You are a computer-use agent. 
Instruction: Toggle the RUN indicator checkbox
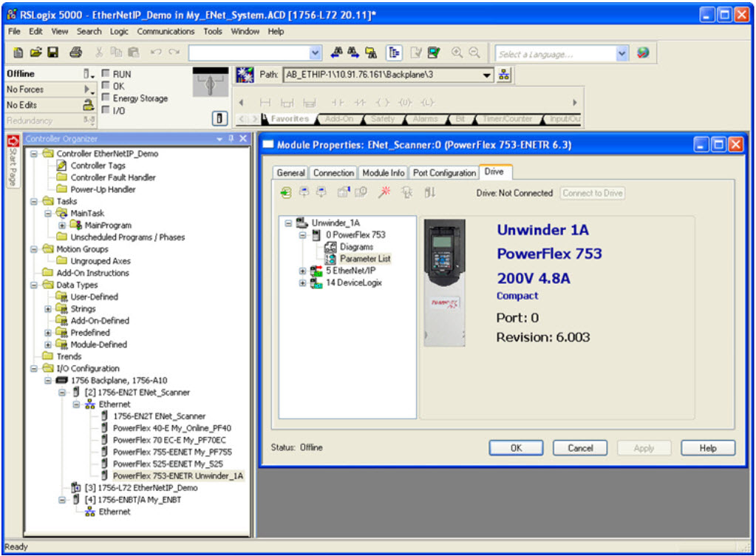click(x=106, y=73)
